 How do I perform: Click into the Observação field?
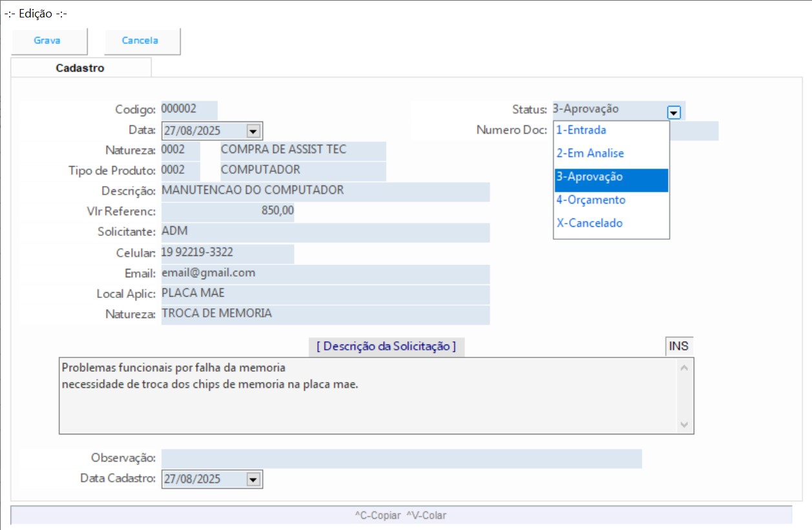(x=401, y=458)
